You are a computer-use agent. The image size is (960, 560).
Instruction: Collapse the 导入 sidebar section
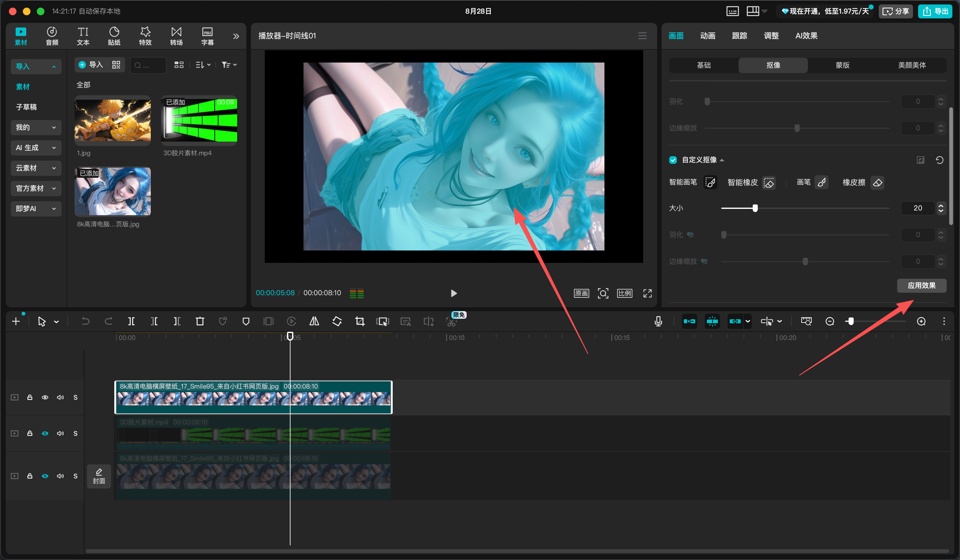36,66
